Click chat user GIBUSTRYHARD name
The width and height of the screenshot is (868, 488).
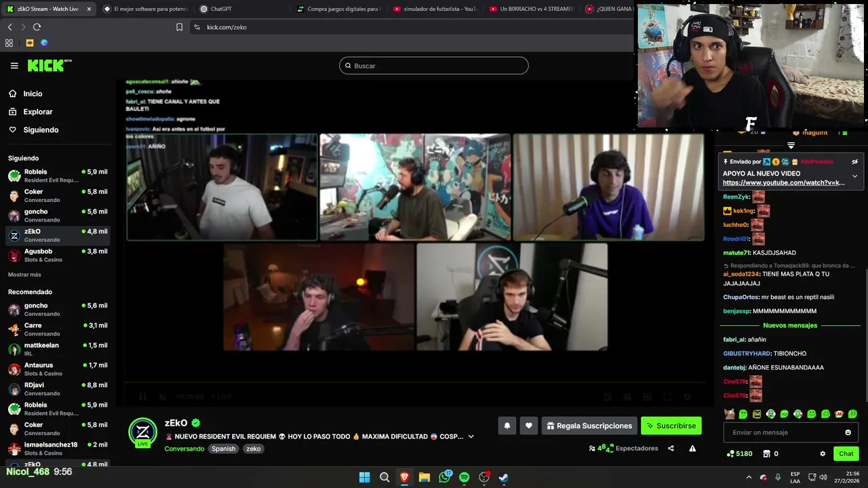(747, 354)
